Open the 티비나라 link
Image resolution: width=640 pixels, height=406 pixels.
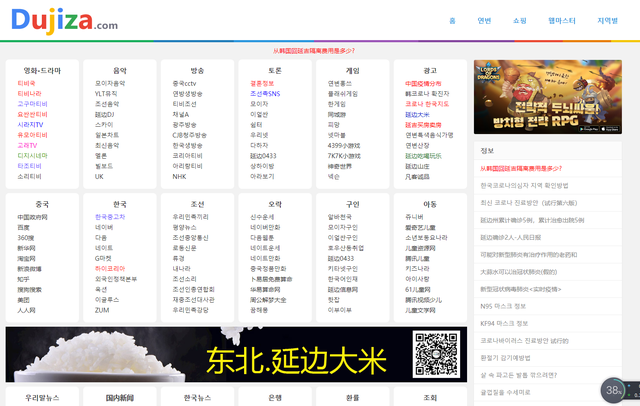coord(29,93)
